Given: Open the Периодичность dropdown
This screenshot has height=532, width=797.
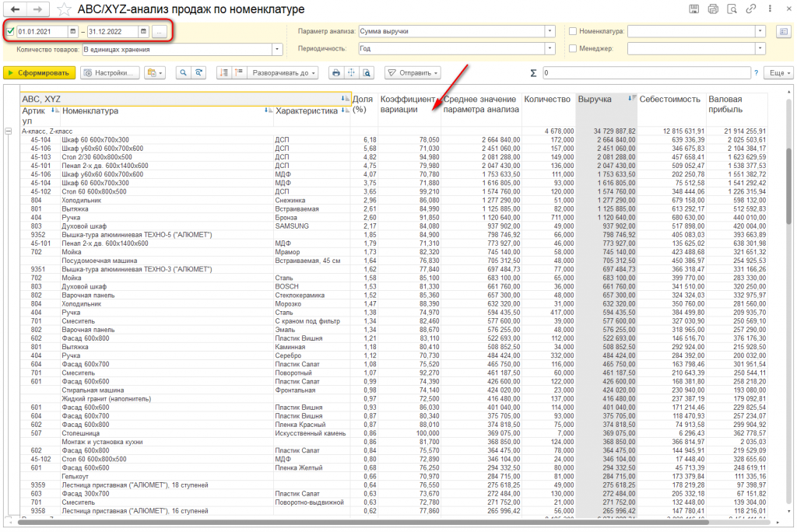Looking at the screenshot, I should 550,49.
